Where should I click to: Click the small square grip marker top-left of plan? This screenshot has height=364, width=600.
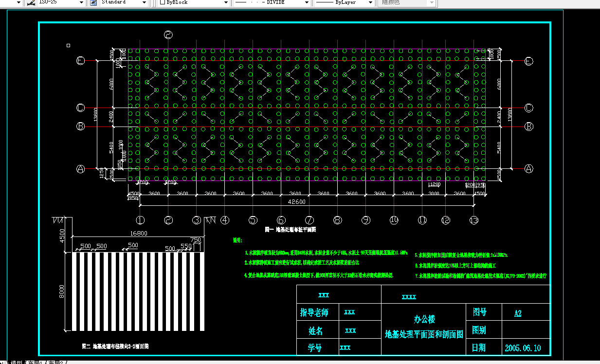(x=69, y=45)
